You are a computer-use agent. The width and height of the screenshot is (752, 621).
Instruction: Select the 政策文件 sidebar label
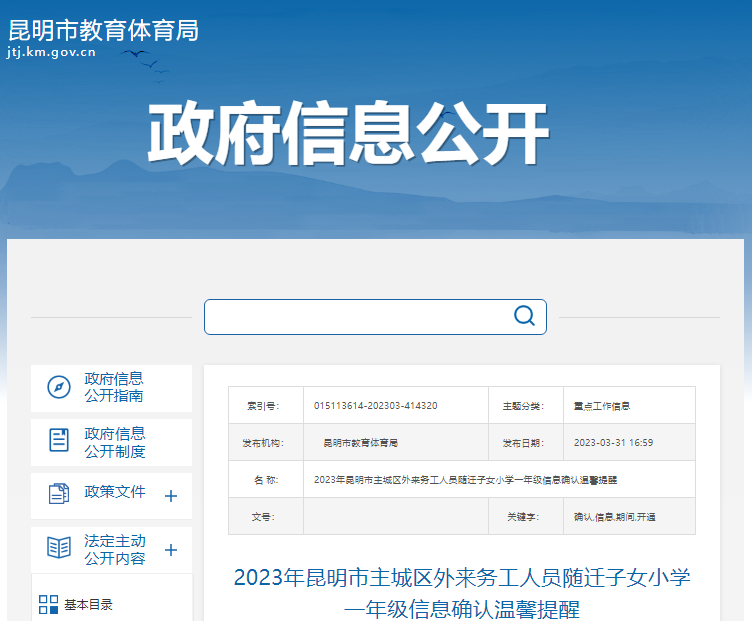[x=114, y=492]
